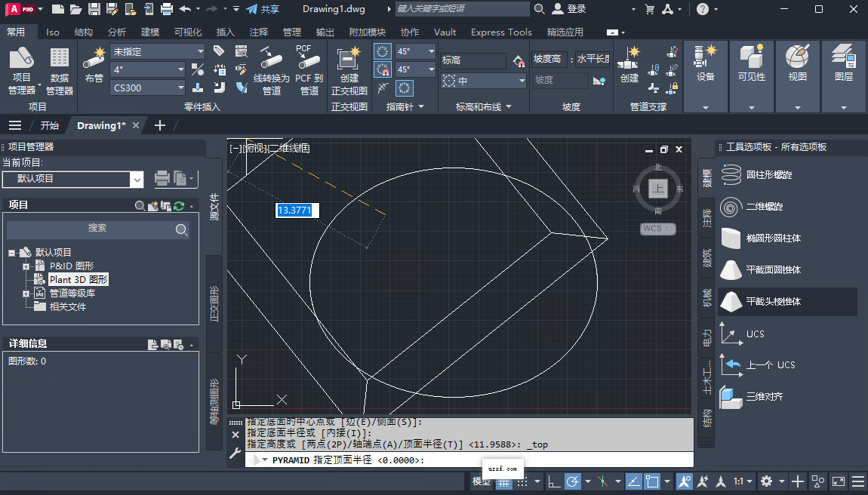Toggle ortho mode in the status bar
Screen dimensions: 868x495
click(555, 481)
